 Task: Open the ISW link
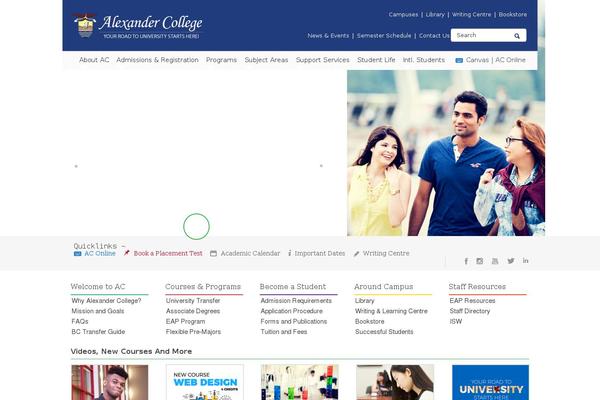(x=456, y=322)
